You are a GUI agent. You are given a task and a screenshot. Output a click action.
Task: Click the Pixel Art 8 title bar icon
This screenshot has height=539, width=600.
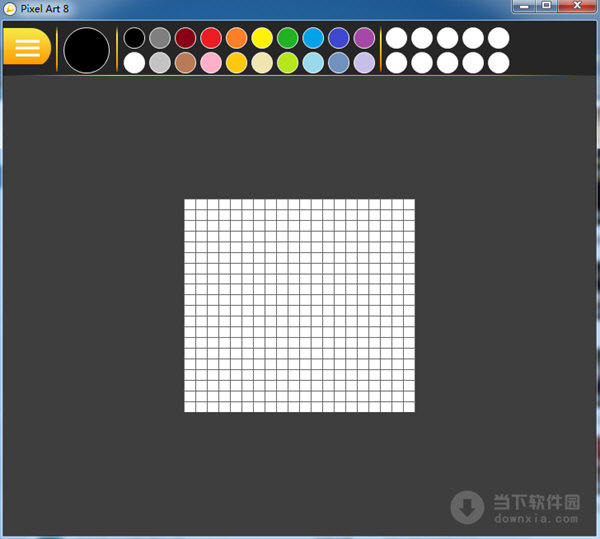point(10,8)
